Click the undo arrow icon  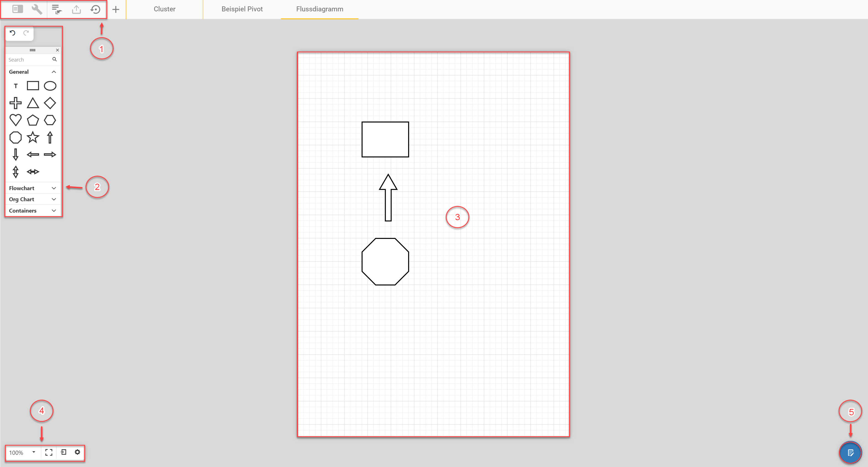click(12, 33)
